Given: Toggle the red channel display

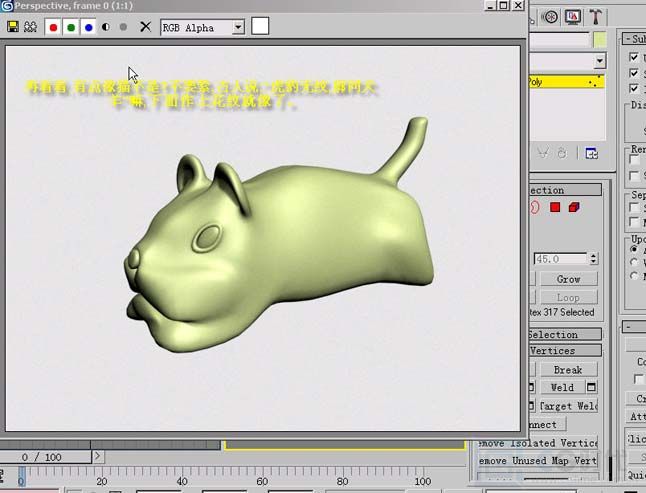Looking at the screenshot, I should (53, 28).
